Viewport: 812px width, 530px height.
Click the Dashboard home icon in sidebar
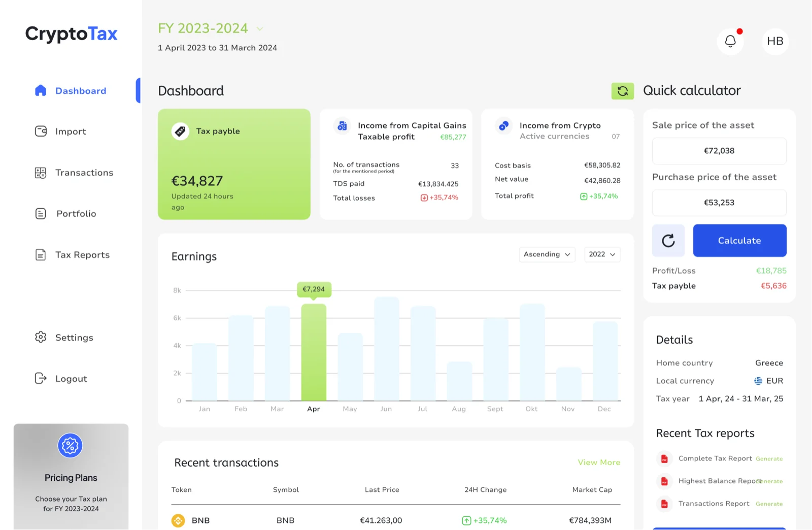41,90
